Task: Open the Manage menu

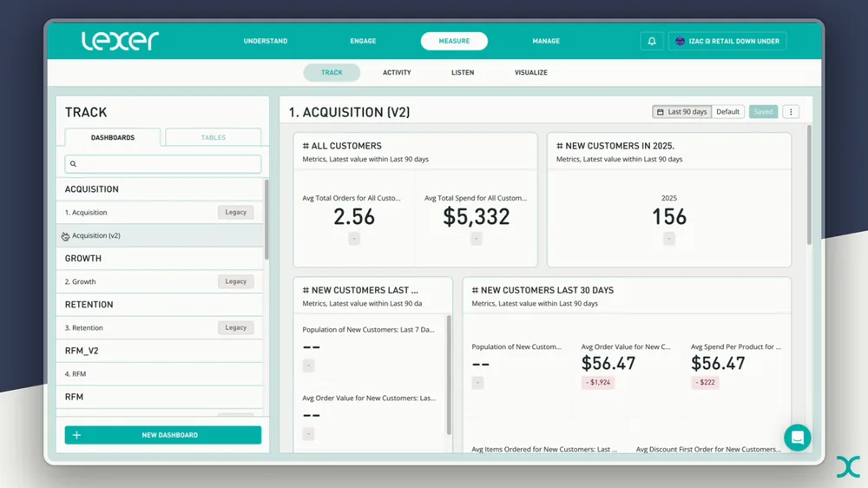Action: point(546,41)
